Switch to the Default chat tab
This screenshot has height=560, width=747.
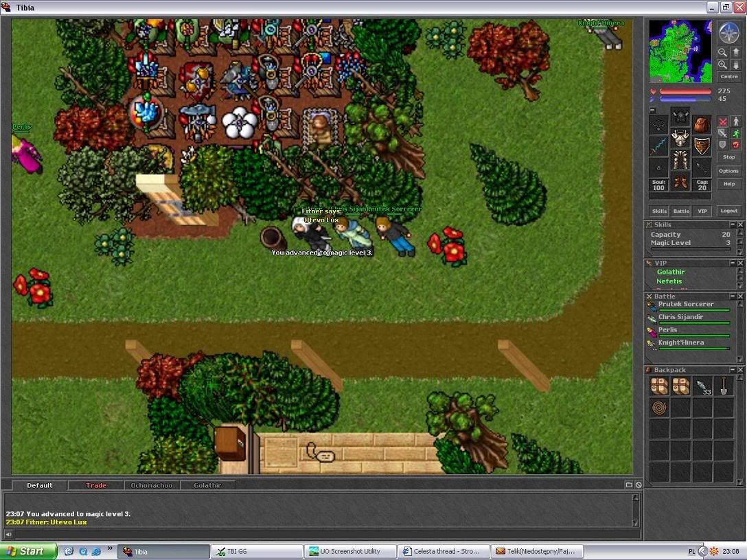click(x=40, y=485)
